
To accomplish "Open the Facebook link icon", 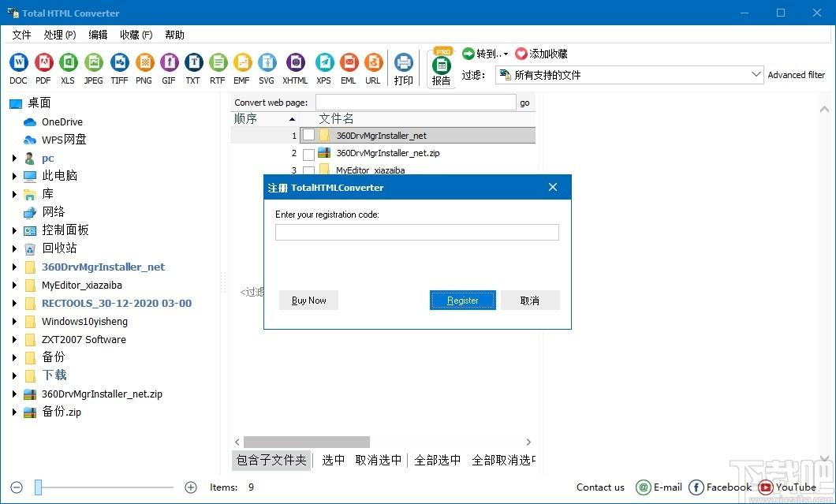I will pyautogui.click(x=696, y=487).
